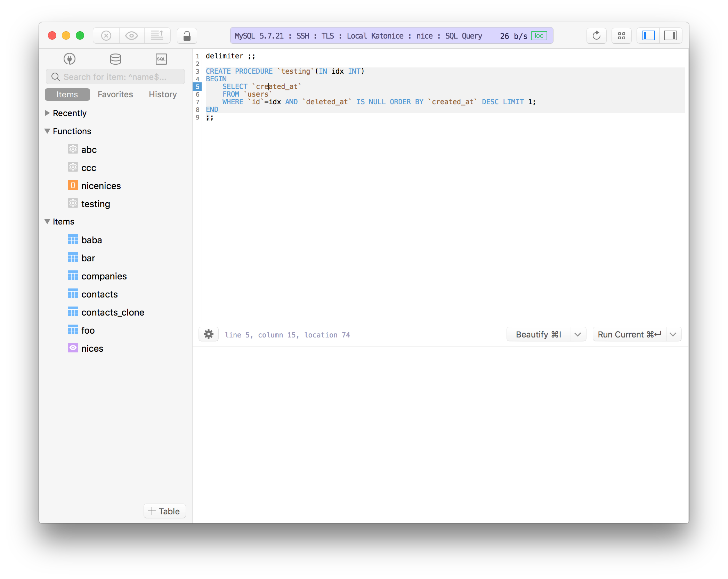Open the SQL queries panel icon
728x579 pixels.
click(x=161, y=59)
